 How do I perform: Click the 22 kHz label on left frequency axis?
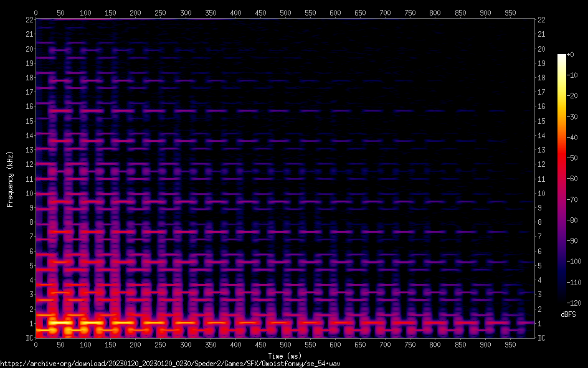pos(29,20)
